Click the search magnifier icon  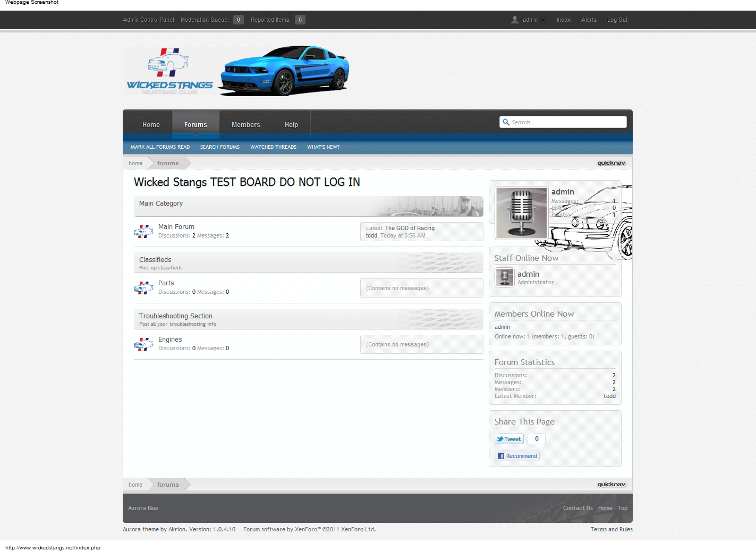pyautogui.click(x=506, y=122)
